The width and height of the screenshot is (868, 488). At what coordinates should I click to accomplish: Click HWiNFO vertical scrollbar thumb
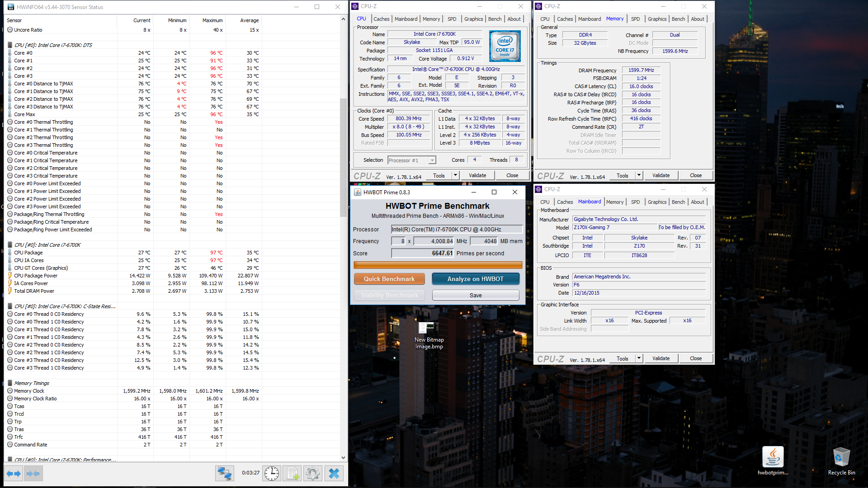click(x=343, y=157)
